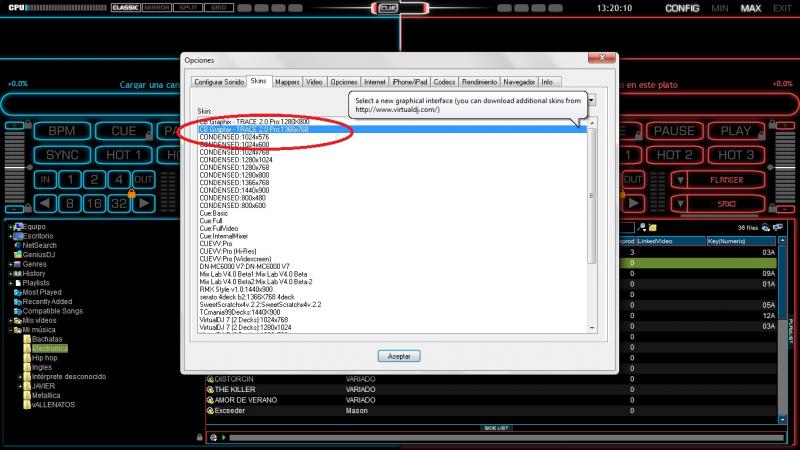Click the MIN view button
This screenshot has height=450, width=800.
tap(719, 8)
